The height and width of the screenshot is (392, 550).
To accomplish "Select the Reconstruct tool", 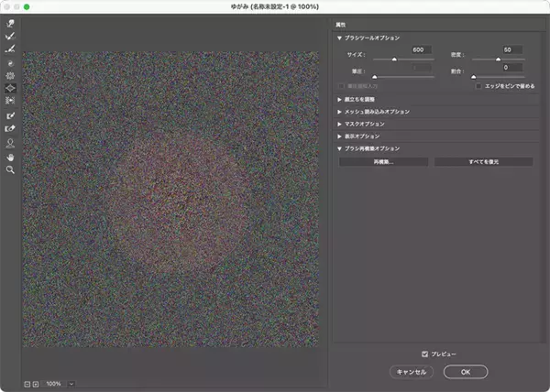I will pyautogui.click(x=10, y=36).
